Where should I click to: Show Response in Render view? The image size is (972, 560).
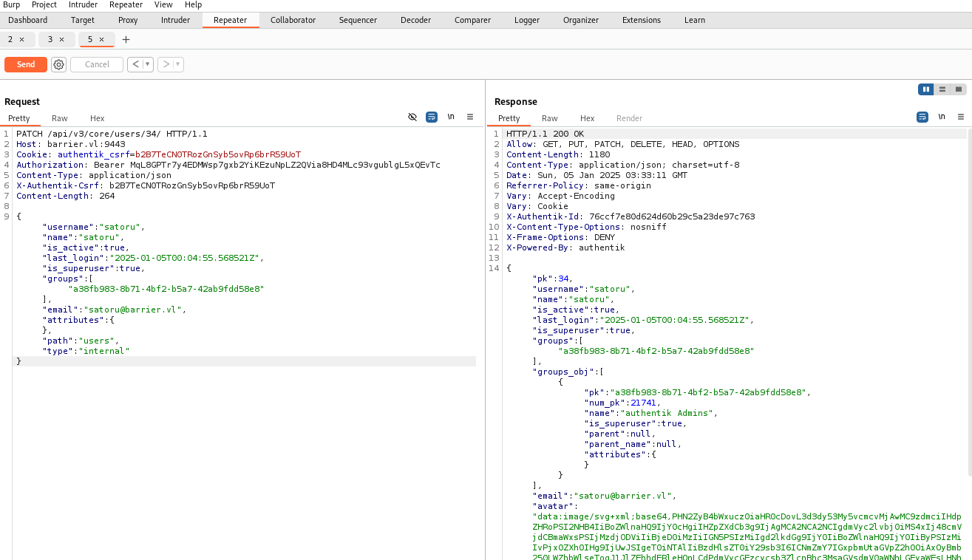(630, 118)
